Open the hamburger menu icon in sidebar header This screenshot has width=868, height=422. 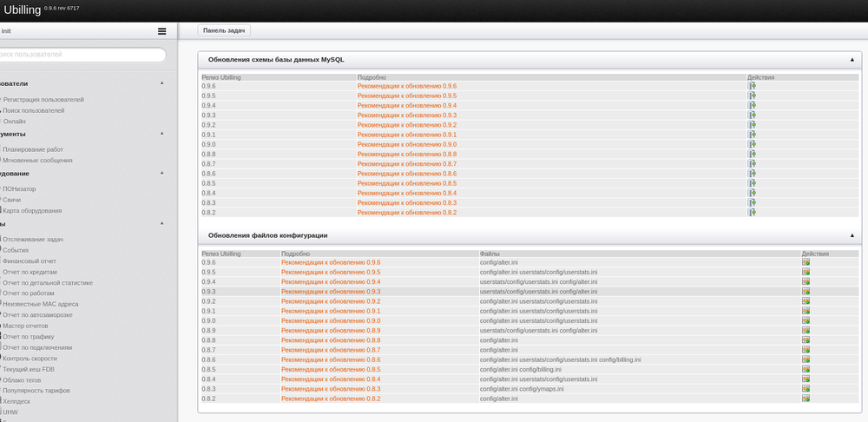tap(161, 31)
